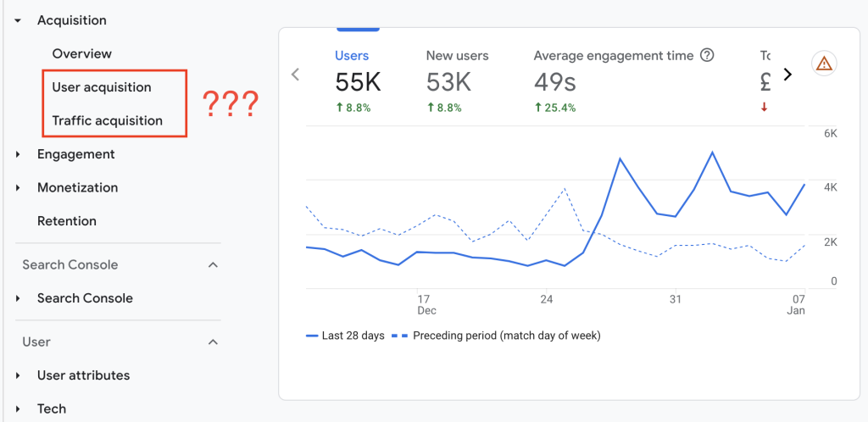Click the next metrics arrow
Viewport: 868px width, 422px height.
[787, 75]
